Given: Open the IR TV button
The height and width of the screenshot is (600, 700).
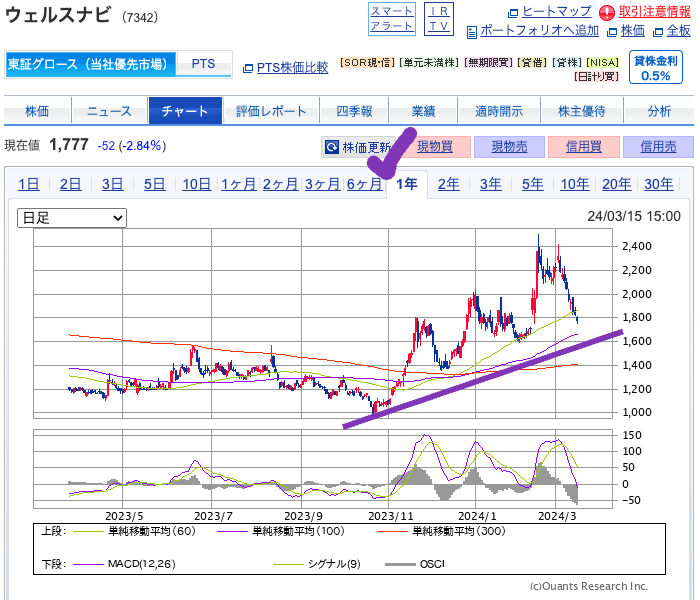Looking at the screenshot, I should point(438,19).
